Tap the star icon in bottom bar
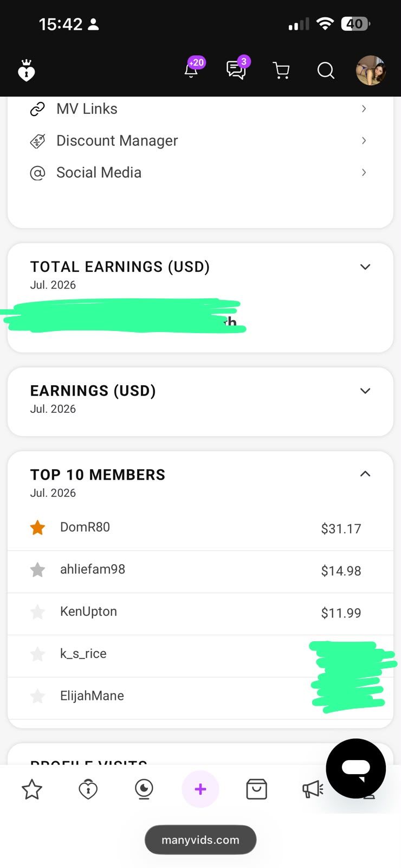401x868 pixels. [32, 789]
